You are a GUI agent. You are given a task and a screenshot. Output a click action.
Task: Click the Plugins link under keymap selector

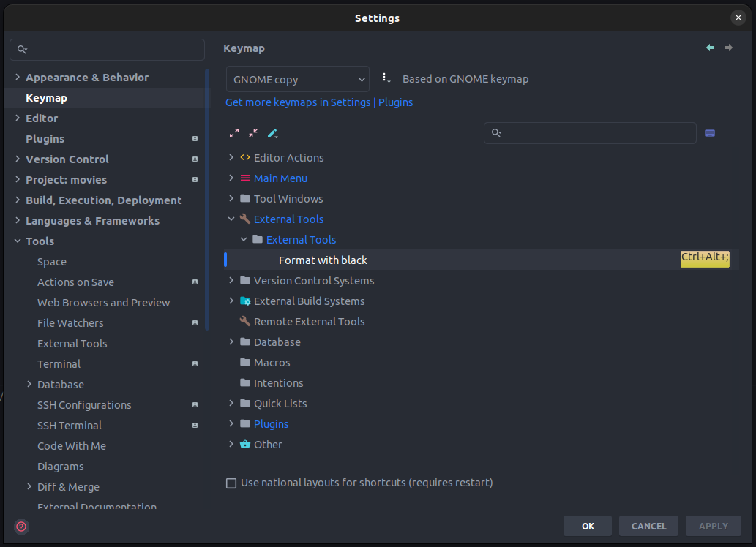pyautogui.click(x=395, y=102)
